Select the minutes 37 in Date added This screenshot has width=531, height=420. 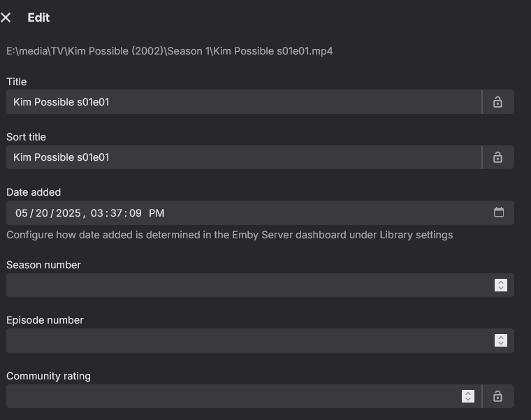(116, 213)
